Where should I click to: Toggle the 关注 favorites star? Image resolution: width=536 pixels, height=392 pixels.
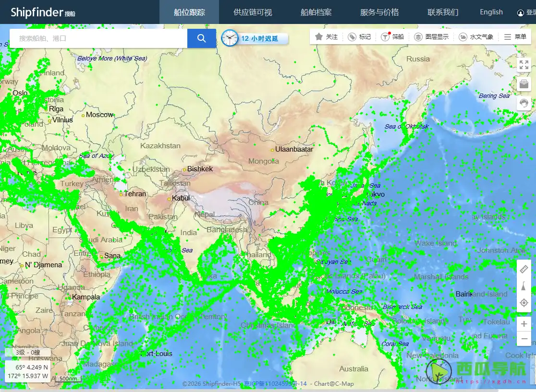(x=326, y=37)
